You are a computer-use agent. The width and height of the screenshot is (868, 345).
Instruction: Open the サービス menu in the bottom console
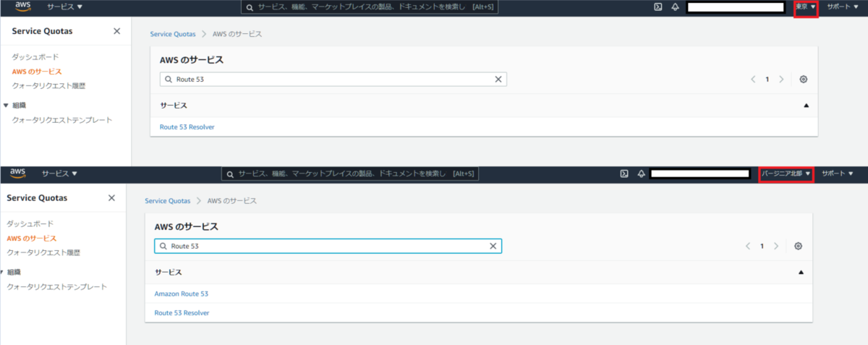click(x=59, y=174)
